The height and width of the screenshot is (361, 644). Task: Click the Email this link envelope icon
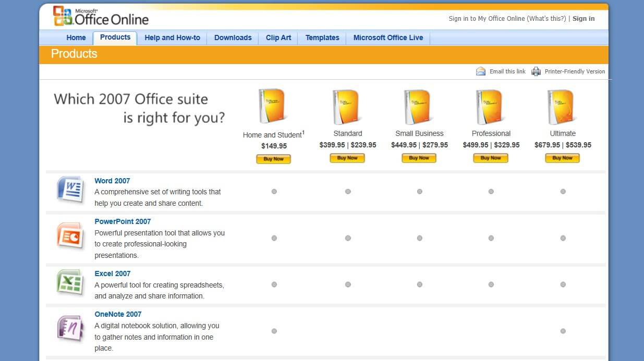[x=480, y=71]
